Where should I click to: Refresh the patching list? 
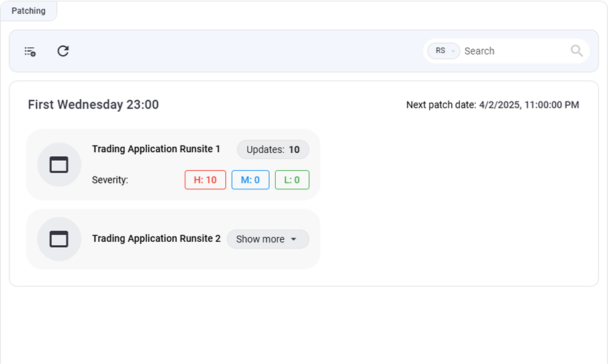tap(63, 50)
